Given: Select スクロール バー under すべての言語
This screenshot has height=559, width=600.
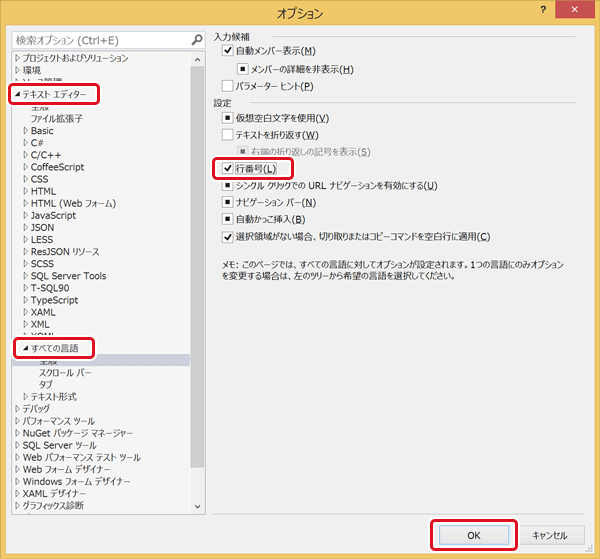Looking at the screenshot, I should click(65, 372).
